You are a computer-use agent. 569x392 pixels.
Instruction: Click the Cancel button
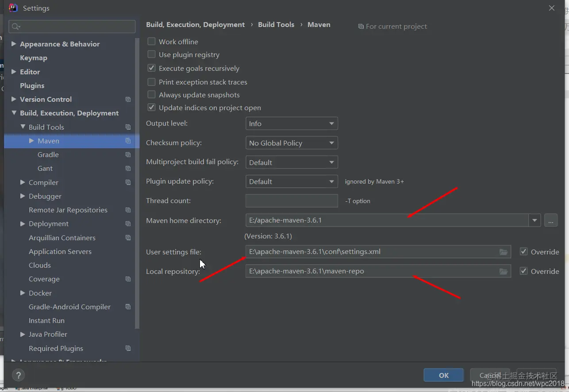point(490,375)
